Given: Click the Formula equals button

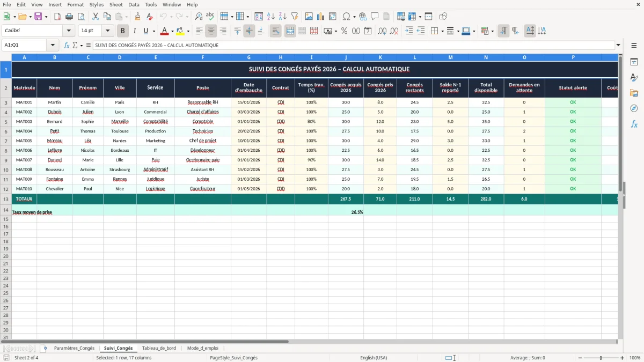Looking at the screenshot, I should pyautogui.click(x=89, y=45).
